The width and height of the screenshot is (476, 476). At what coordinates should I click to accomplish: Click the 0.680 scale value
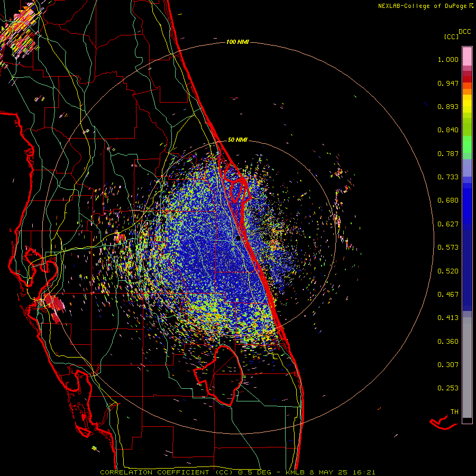tap(448, 200)
